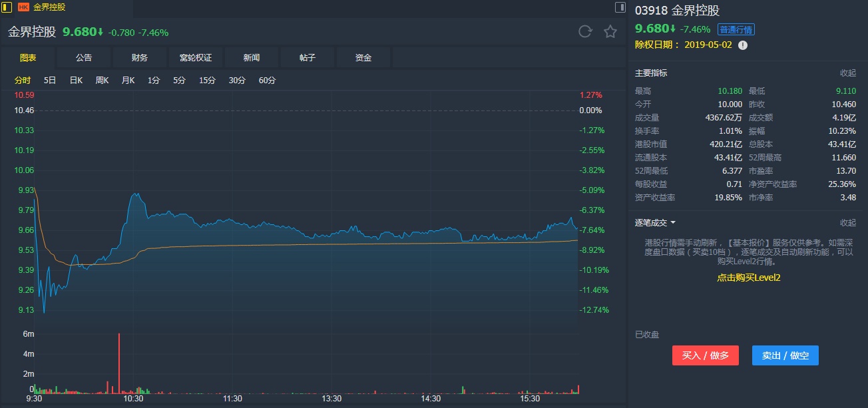Click the HK market badge icon
Viewport: 868px width, 408px height.
[x=23, y=7]
